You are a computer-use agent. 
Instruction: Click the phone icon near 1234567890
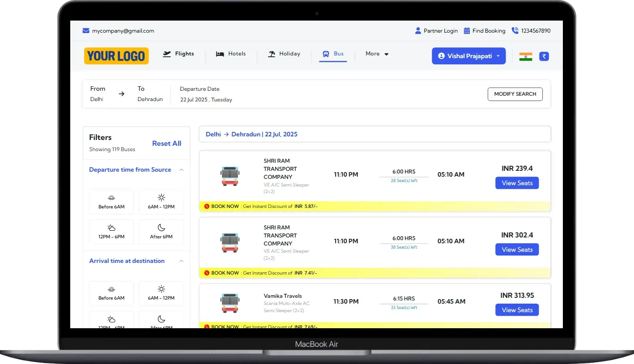[x=514, y=30]
